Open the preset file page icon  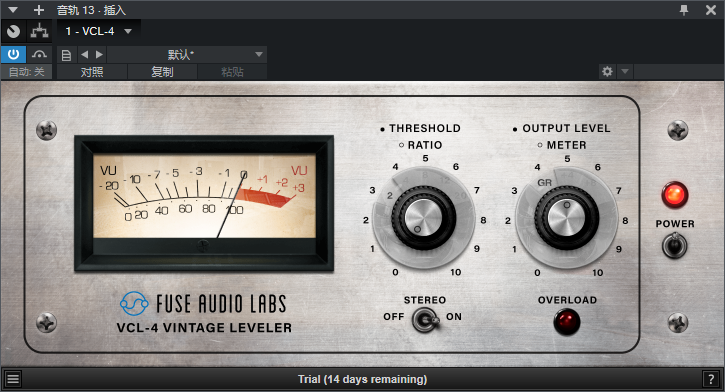click(66, 55)
